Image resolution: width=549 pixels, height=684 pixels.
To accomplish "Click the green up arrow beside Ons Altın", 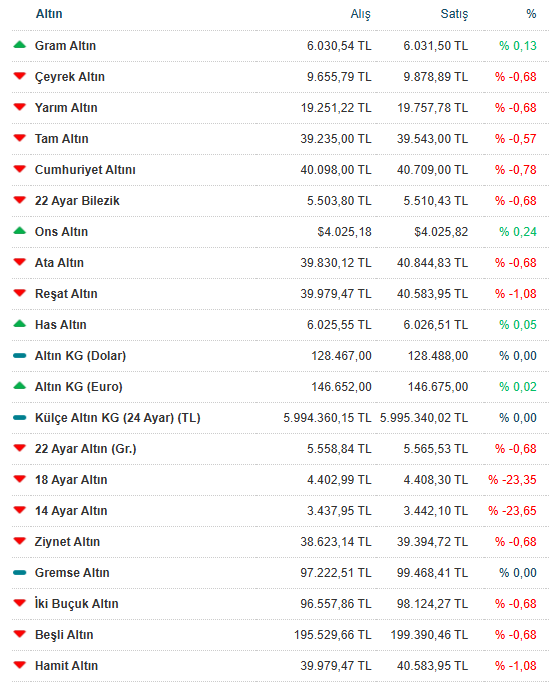I will pos(20,231).
